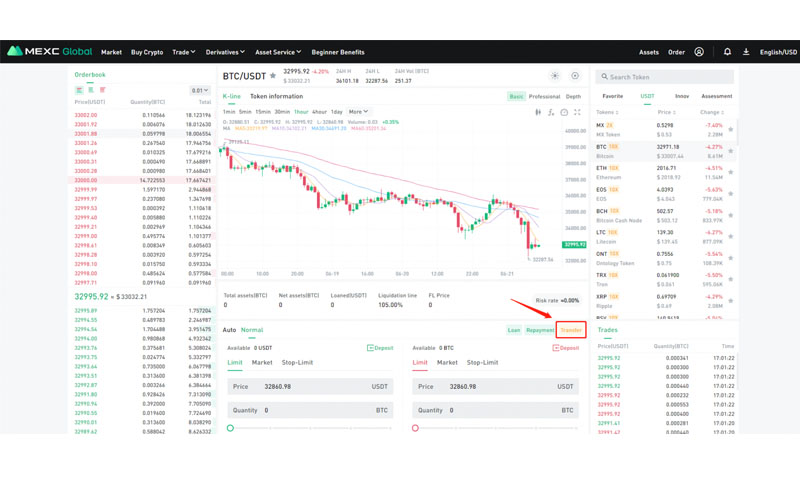Open the Trade dropdown menu
The width and height of the screenshot is (800, 492).
point(184,52)
